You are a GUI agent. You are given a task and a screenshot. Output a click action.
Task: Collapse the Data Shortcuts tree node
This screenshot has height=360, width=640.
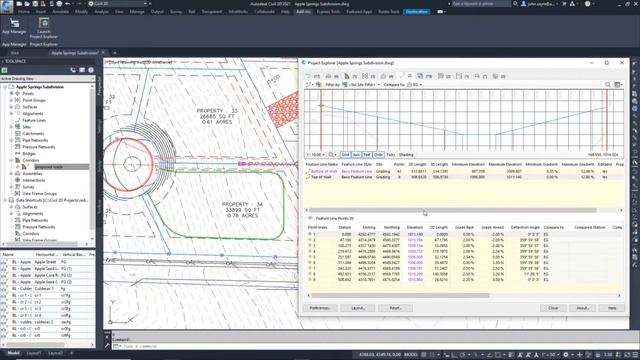coord(5,200)
